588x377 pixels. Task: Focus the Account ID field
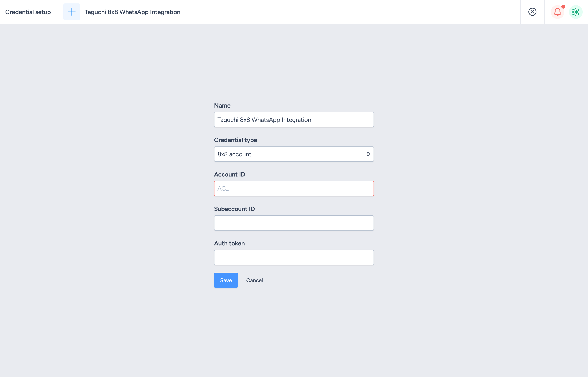tap(294, 188)
